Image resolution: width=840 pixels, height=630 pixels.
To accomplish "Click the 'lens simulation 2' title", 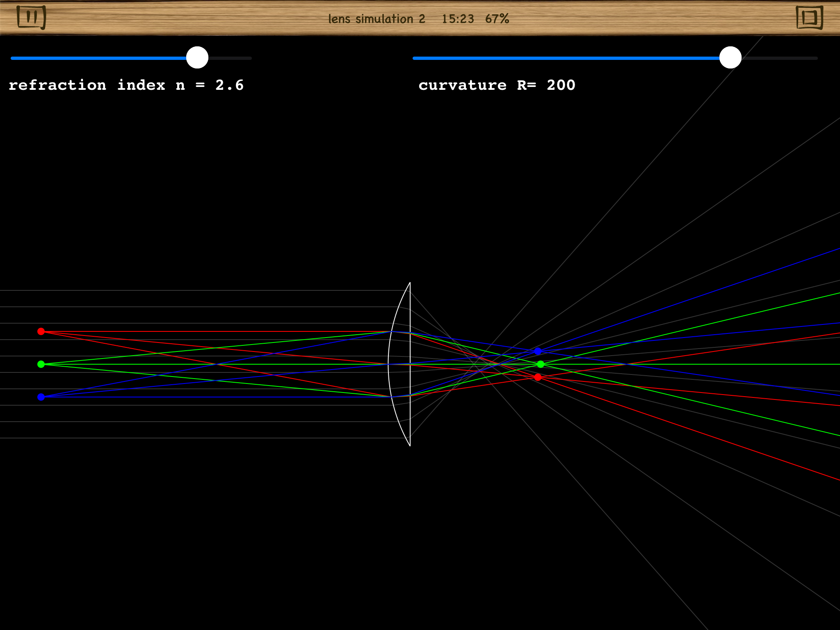I will pos(377,19).
